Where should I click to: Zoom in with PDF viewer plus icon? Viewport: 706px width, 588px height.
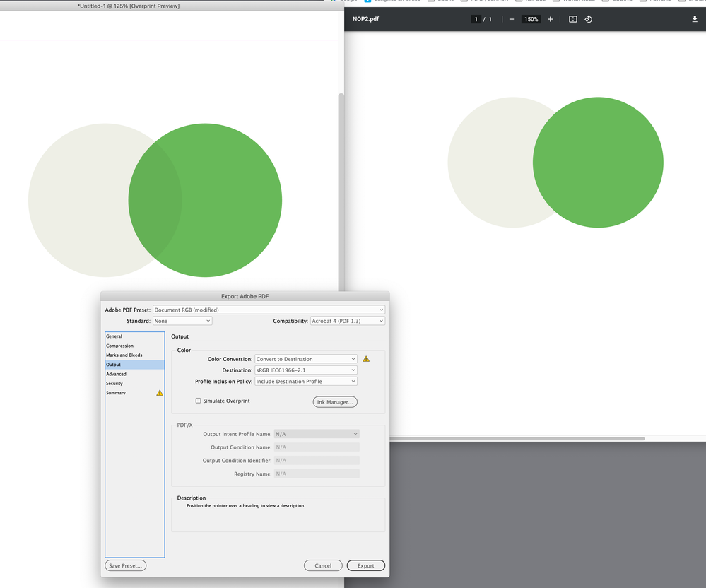pyautogui.click(x=551, y=19)
